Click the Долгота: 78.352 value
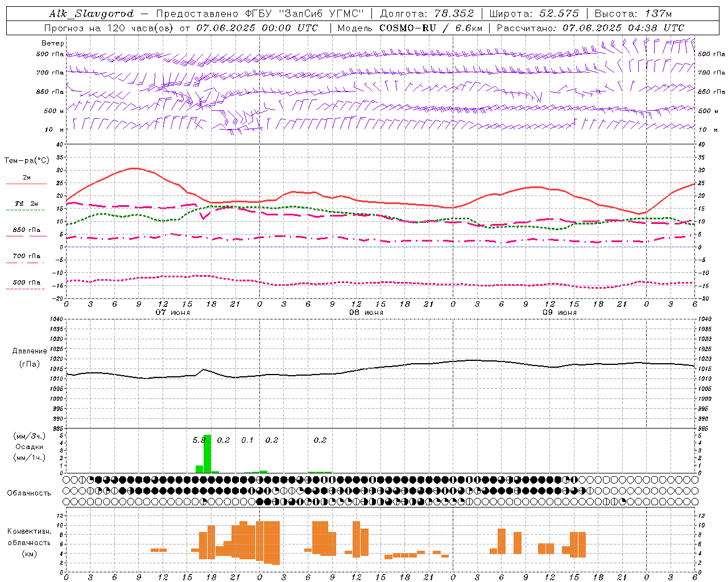 coord(427,14)
